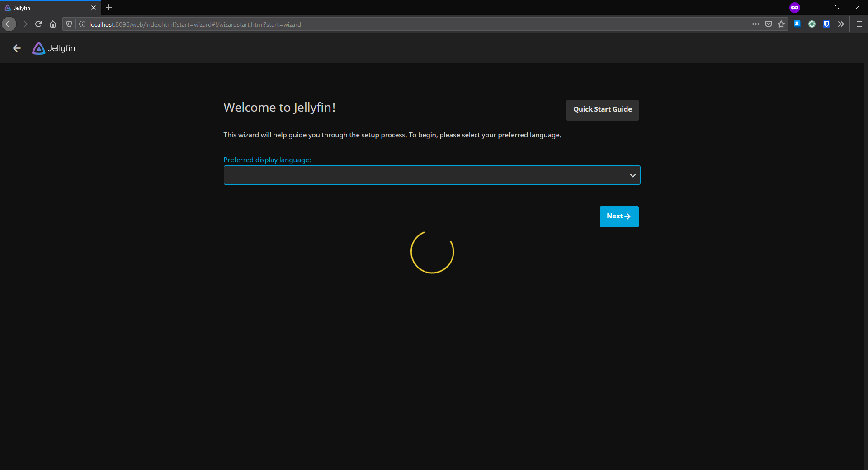868x470 pixels.
Task: Open the Quick Start Guide
Action: (x=602, y=110)
